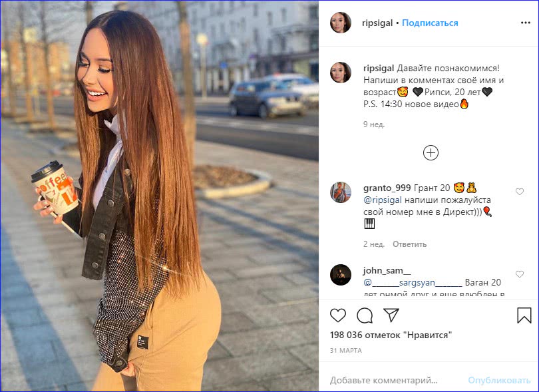Like granto_999's comment with the small heart
The image size is (539, 392).
[520, 192]
